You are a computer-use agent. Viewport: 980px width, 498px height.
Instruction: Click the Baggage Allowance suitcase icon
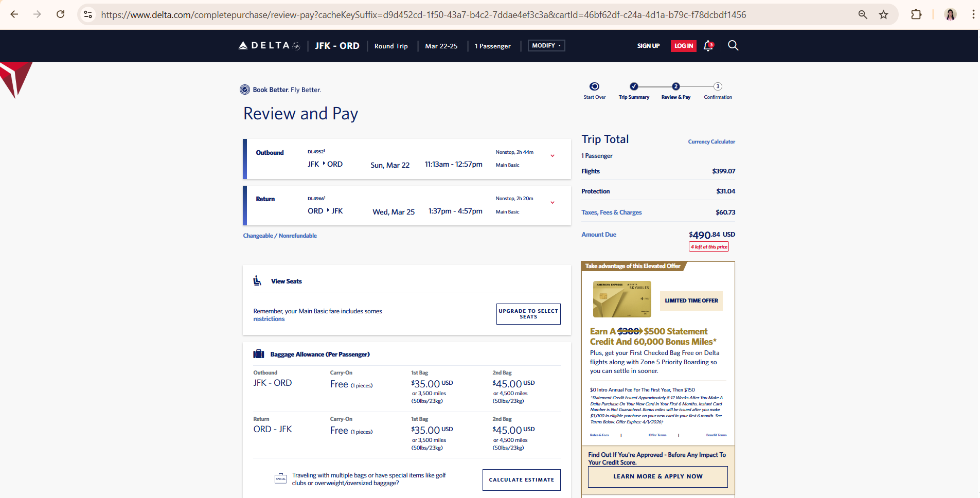pos(258,354)
